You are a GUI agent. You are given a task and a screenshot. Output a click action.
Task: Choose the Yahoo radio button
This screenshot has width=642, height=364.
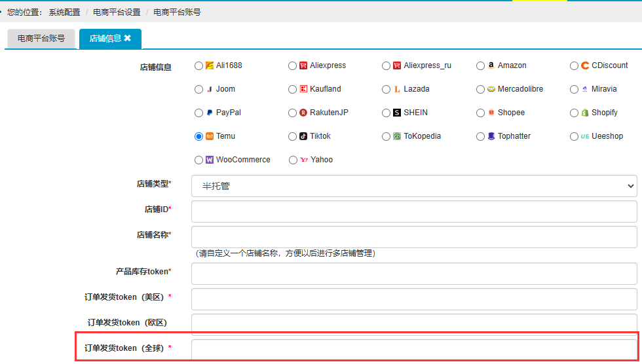pos(293,160)
